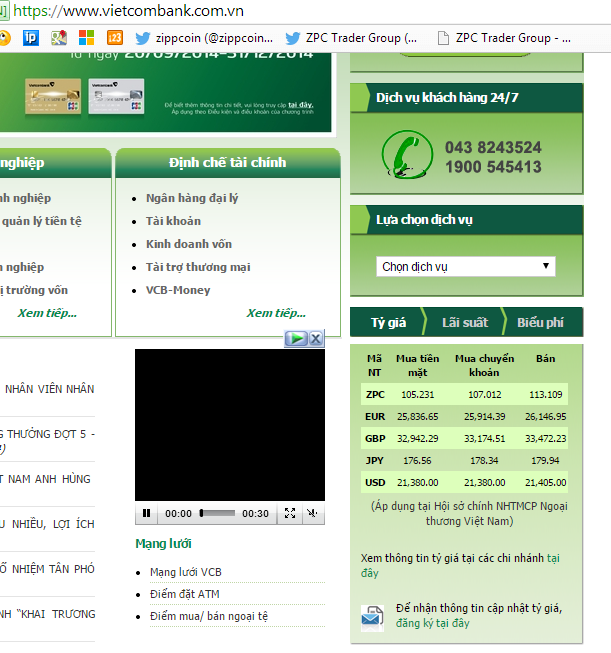The width and height of the screenshot is (611, 653).
Task: Click the Định chế tài chính heading
Action: [227, 162]
